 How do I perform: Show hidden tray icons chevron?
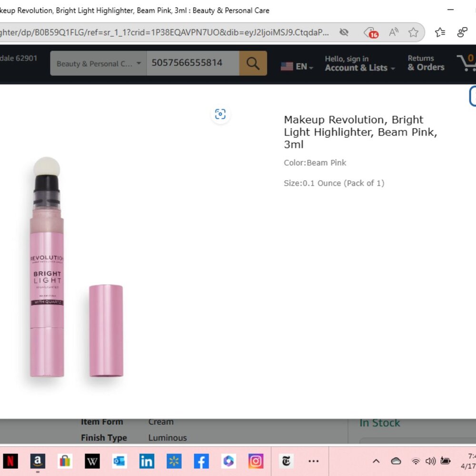(376, 461)
